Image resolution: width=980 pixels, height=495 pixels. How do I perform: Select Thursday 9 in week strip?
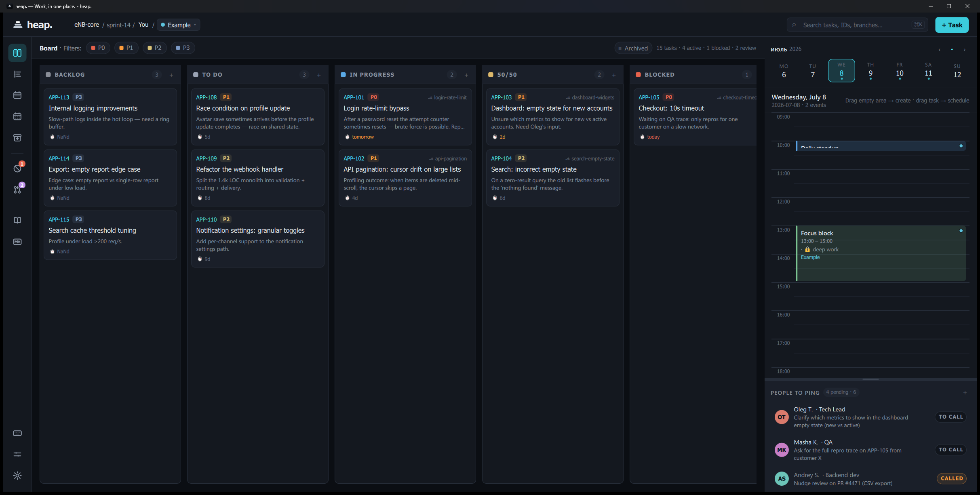click(870, 71)
